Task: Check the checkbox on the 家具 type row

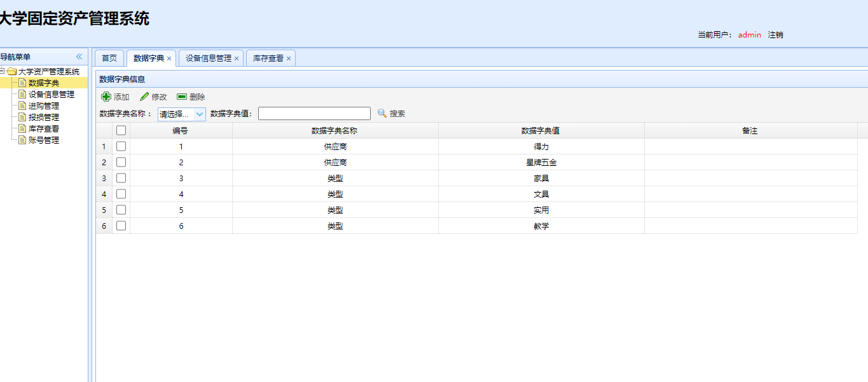Action: click(x=121, y=177)
